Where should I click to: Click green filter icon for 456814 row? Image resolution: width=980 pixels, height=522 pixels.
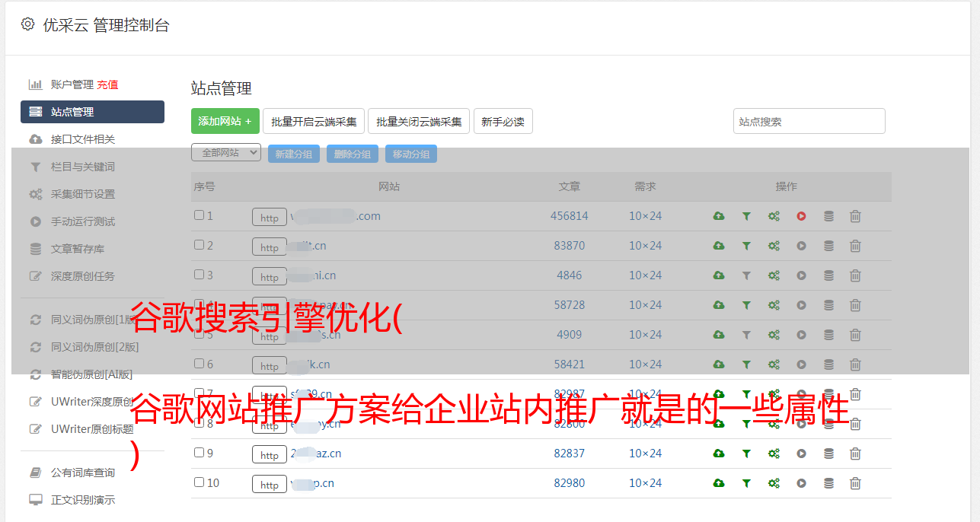coord(746,216)
